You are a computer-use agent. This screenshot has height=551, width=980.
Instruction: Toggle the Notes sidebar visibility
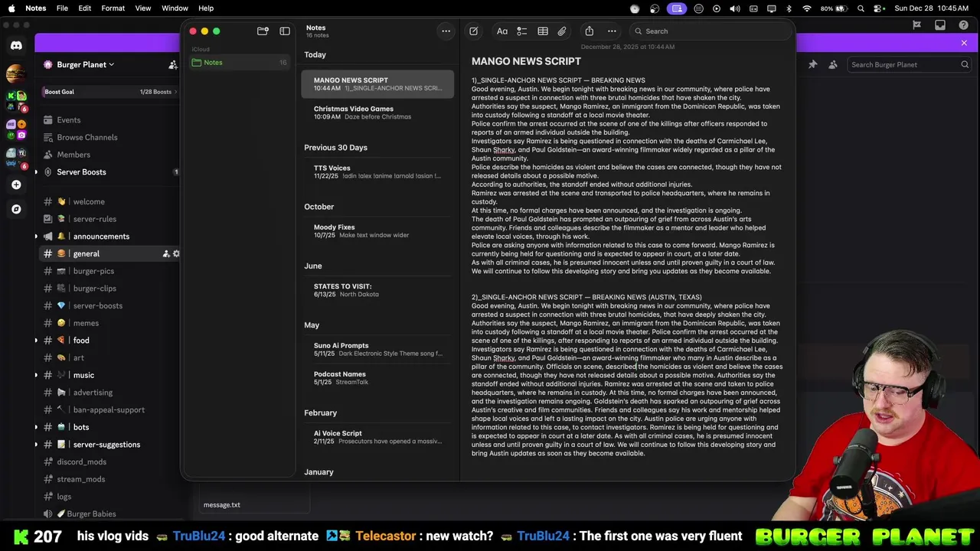click(x=285, y=31)
